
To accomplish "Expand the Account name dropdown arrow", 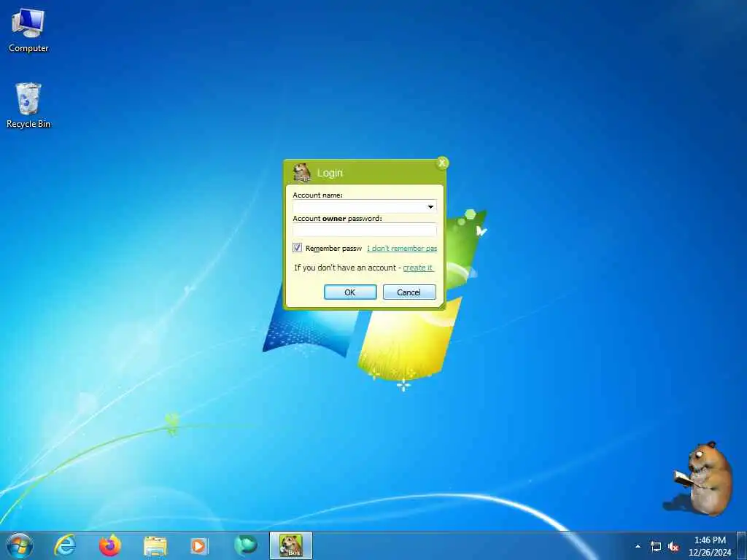I will [430, 206].
